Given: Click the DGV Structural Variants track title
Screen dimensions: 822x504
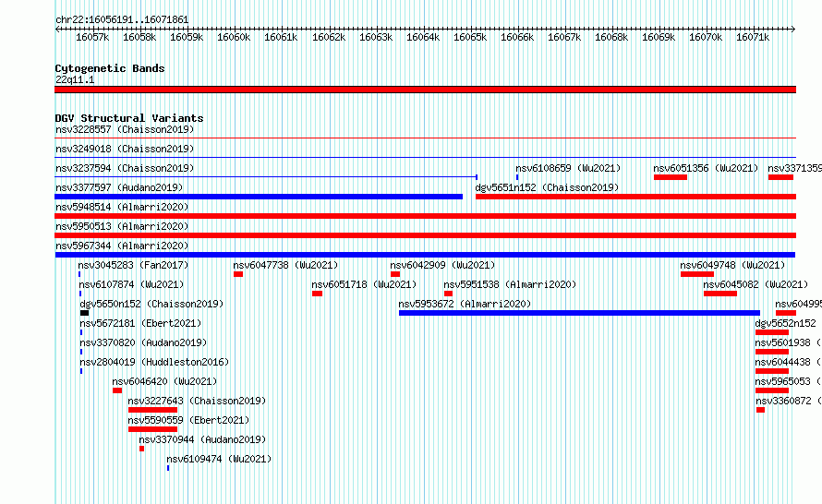Looking at the screenshot, I should tap(129, 118).
